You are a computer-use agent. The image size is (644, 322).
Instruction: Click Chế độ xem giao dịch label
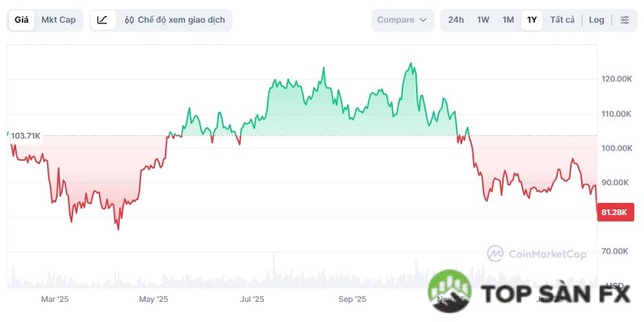(x=181, y=20)
